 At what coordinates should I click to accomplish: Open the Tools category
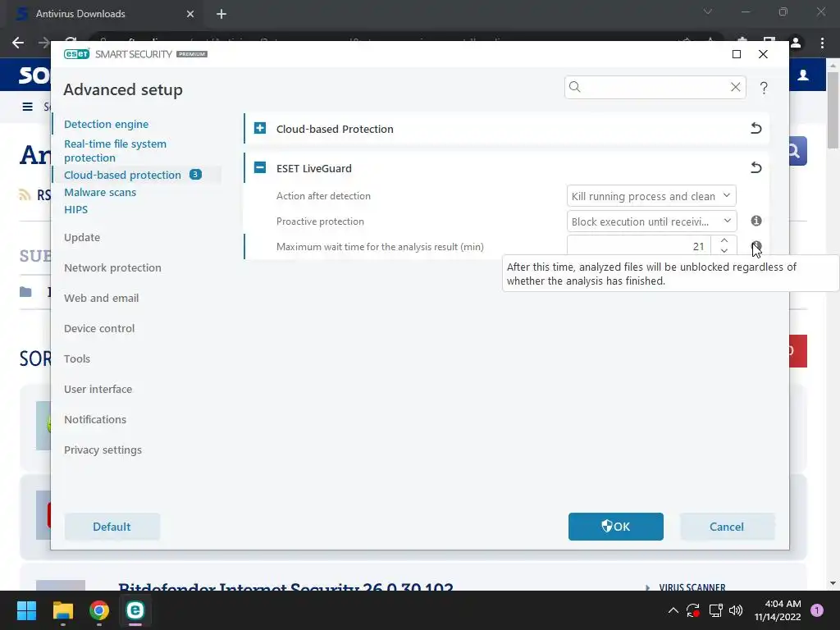(x=76, y=358)
